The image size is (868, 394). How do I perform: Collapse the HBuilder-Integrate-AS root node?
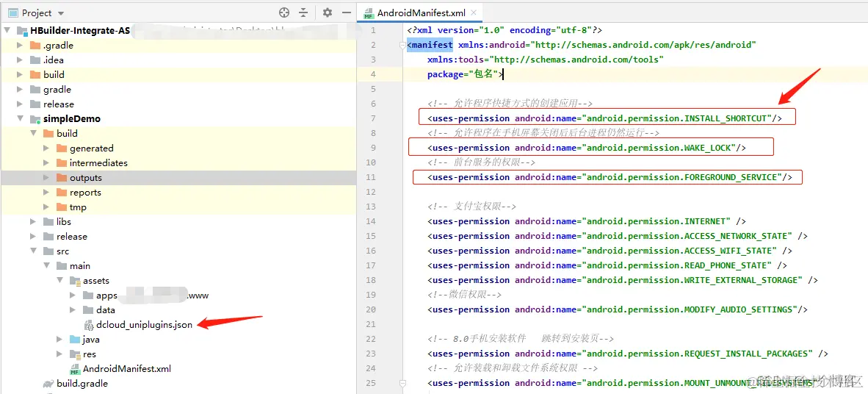coord(8,31)
